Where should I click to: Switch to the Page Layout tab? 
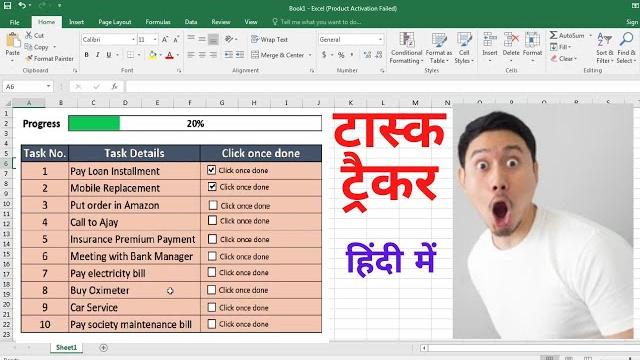115,22
